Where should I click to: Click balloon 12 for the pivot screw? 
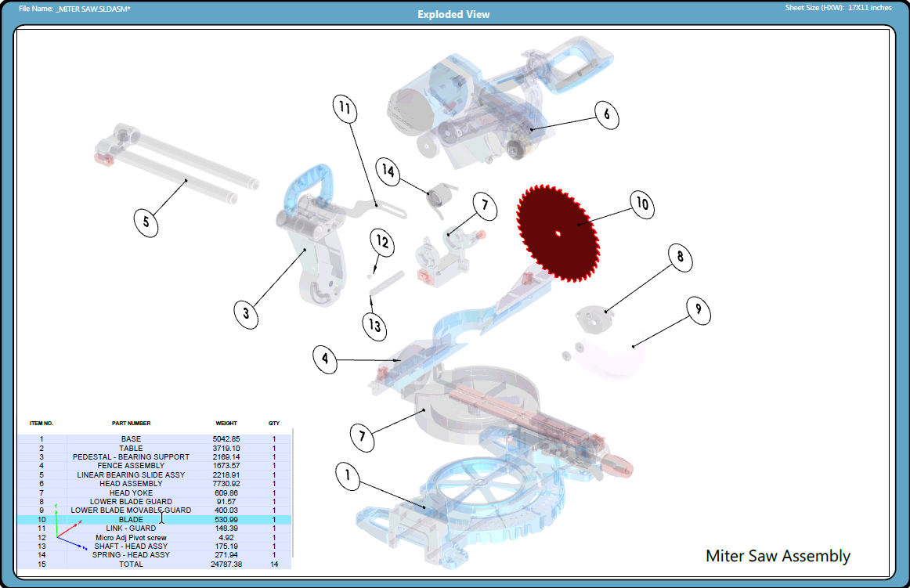[x=382, y=242]
